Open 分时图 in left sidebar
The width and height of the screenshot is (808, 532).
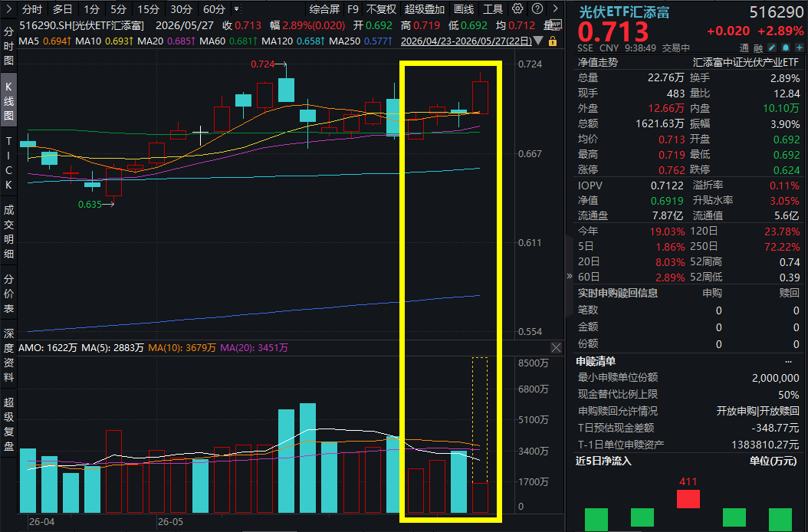[x=8, y=46]
